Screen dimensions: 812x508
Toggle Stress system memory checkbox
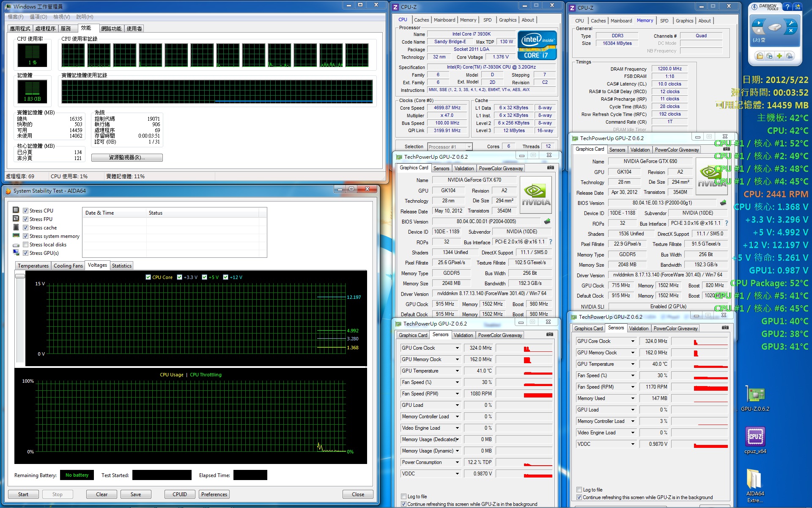pyautogui.click(x=26, y=236)
